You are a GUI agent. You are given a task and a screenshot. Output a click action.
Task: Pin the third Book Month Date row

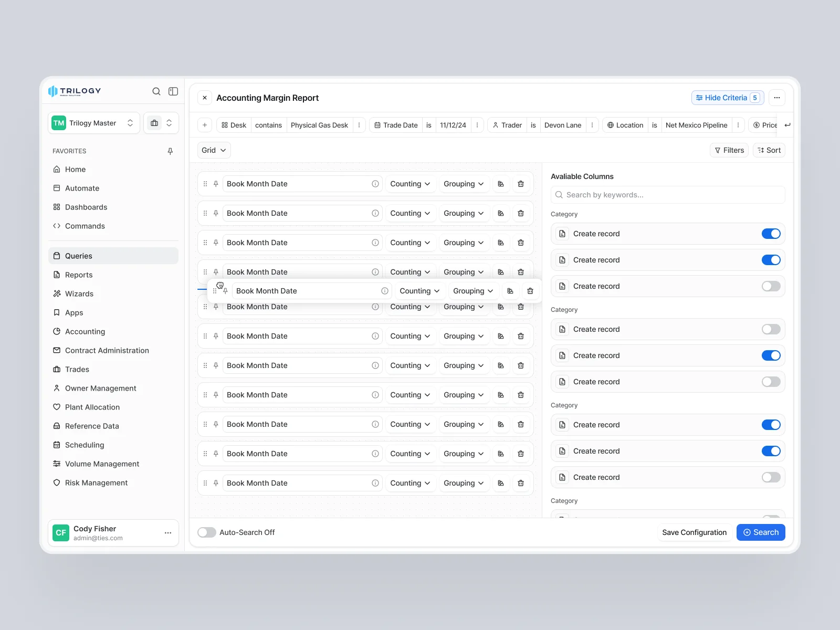click(216, 243)
